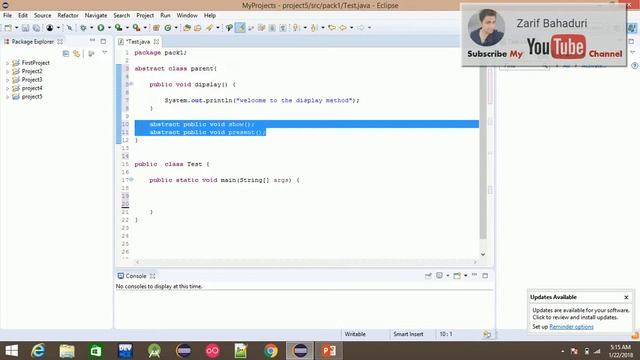
Task: Open PowerPoint from the taskbar
Action: coord(329,351)
